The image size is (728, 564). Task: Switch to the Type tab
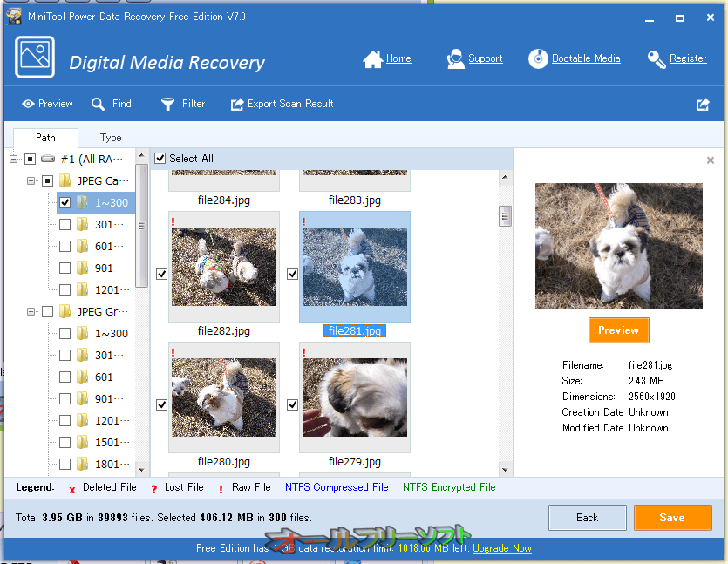(x=111, y=138)
